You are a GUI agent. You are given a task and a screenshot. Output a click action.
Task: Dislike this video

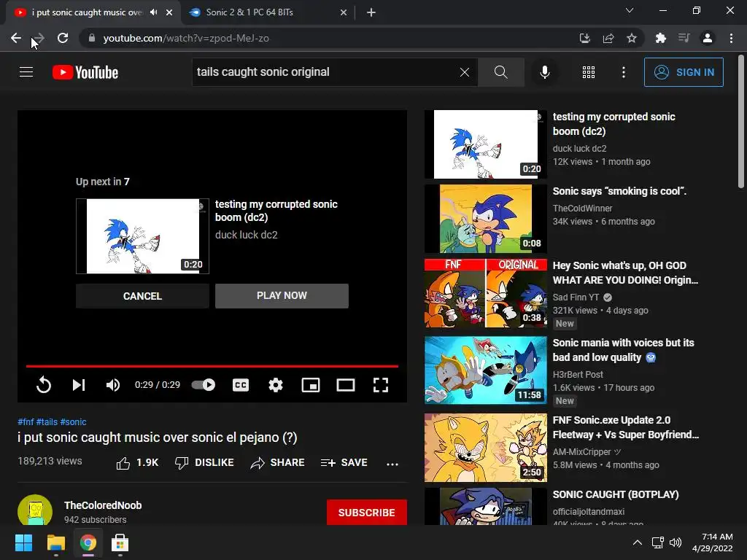pyautogui.click(x=204, y=462)
